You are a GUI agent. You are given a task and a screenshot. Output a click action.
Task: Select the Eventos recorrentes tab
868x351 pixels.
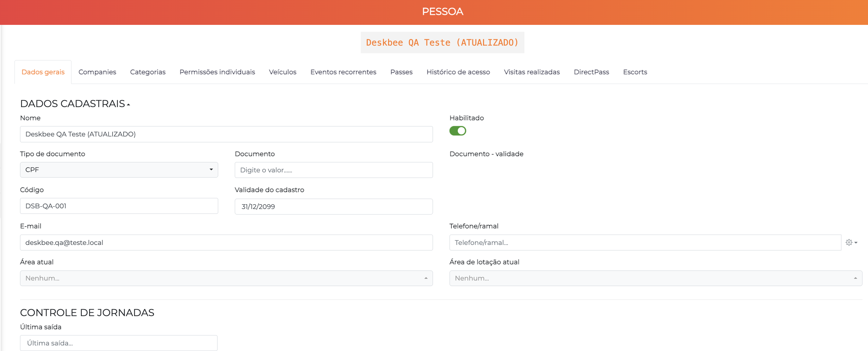[x=343, y=72]
